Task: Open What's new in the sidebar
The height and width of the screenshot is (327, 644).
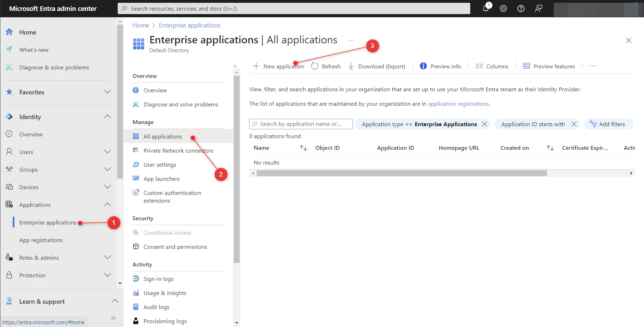Action: coord(34,50)
